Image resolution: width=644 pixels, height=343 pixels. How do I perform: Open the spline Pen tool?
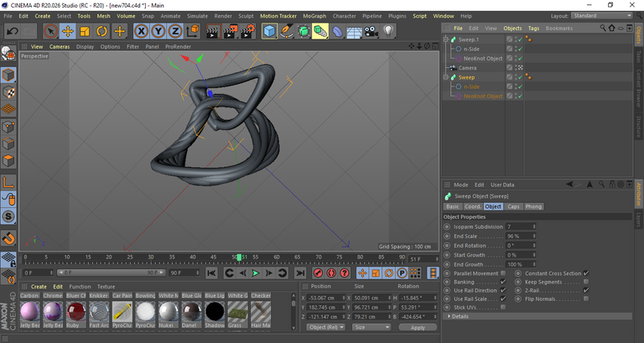click(x=286, y=31)
